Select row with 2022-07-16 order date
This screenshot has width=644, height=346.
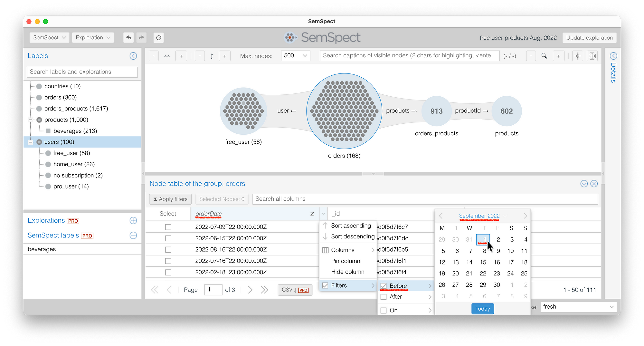(168, 261)
